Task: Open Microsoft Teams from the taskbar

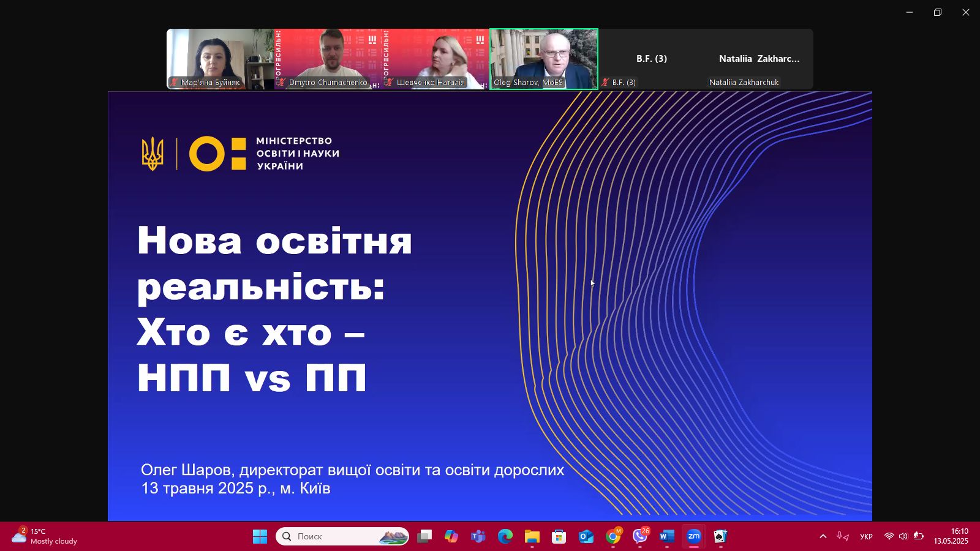Action: [x=478, y=536]
